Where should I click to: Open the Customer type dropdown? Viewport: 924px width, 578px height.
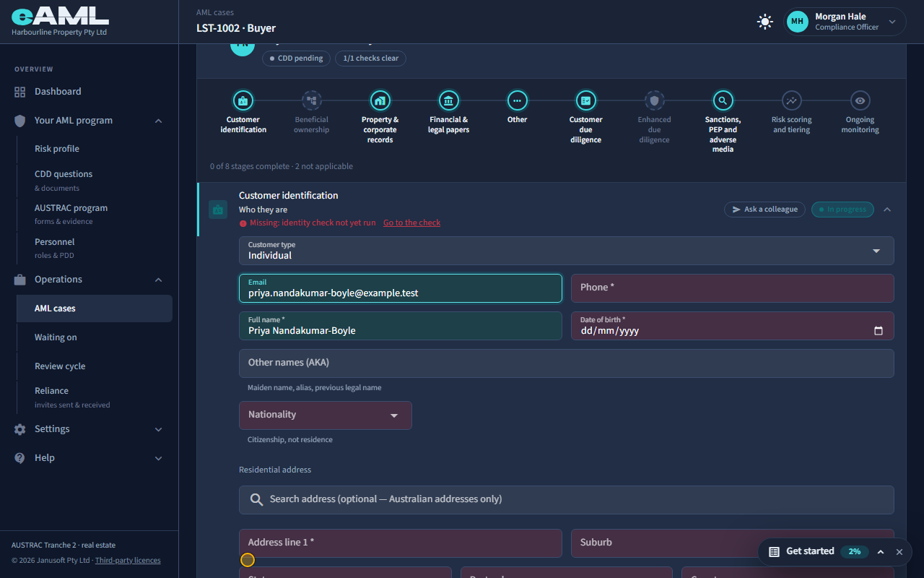coord(567,251)
